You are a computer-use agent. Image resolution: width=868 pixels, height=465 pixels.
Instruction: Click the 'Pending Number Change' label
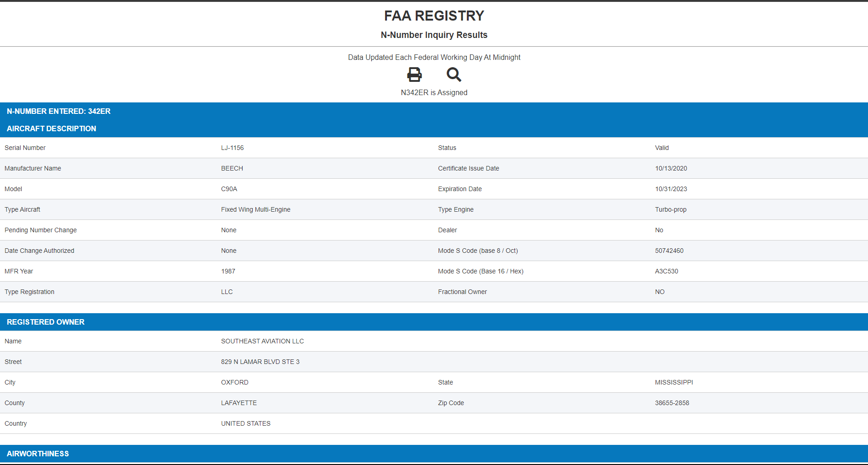41,230
